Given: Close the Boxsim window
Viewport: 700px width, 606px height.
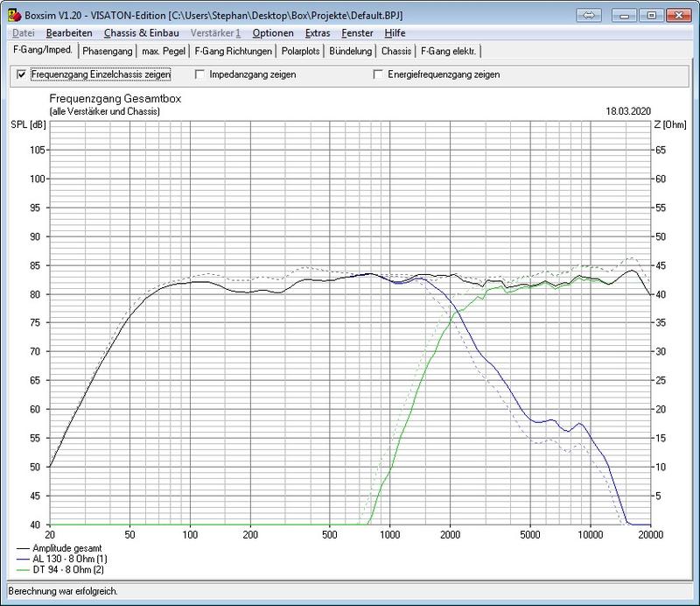Looking at the screenshot, I should tap(676, 15).
